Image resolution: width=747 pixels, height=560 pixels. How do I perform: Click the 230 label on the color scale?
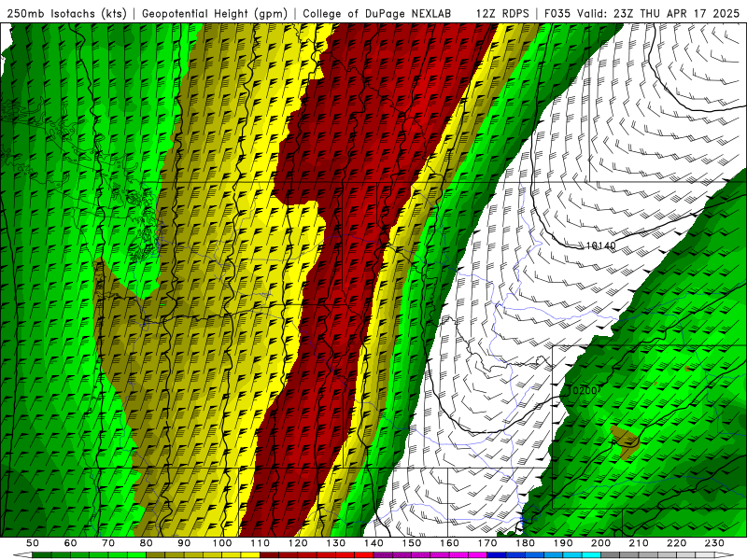[714, 543]
